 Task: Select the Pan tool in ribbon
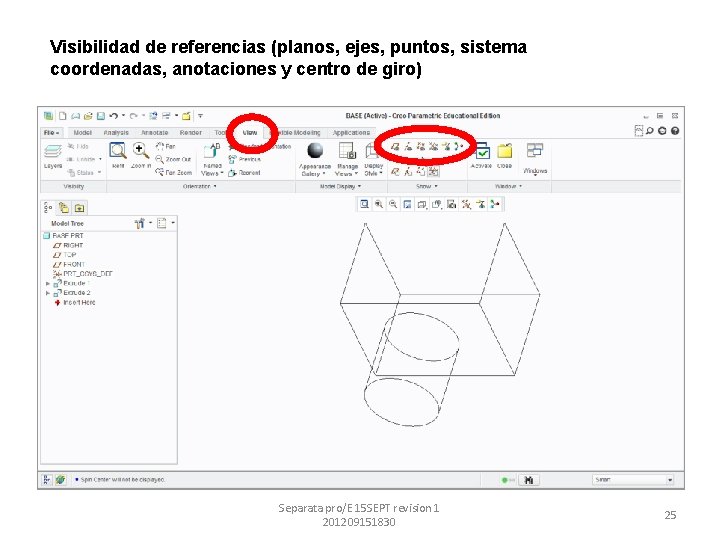165,146
